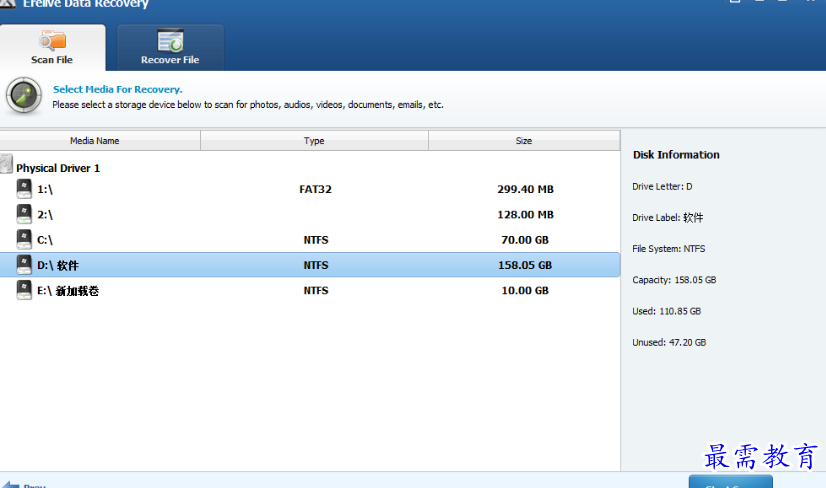Open the Scan File tab

(x=52, y=47)
